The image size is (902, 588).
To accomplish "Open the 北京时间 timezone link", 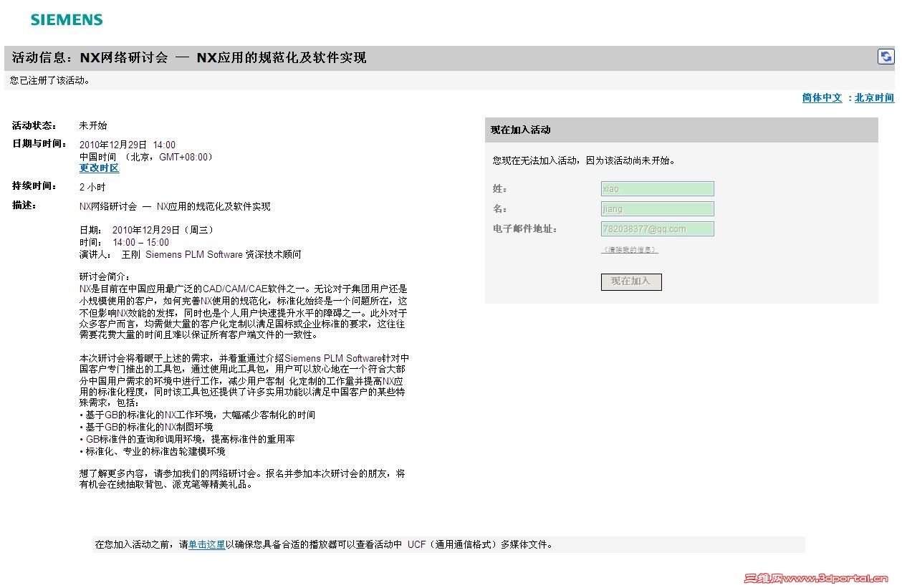I will click(874, 98).
